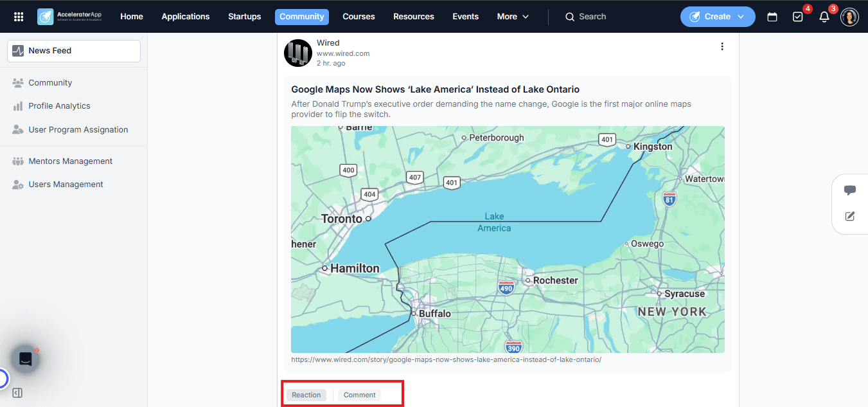Click the Comment button under the post

360,395
